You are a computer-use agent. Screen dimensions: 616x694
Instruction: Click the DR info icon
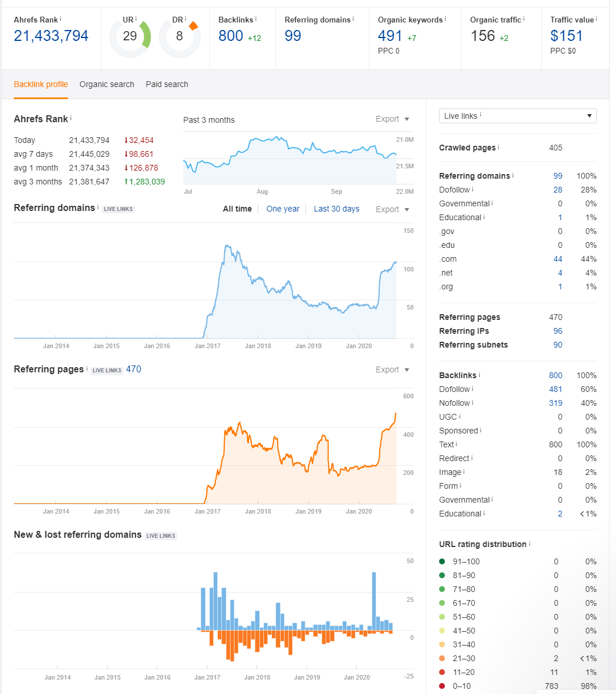(184, 17)
